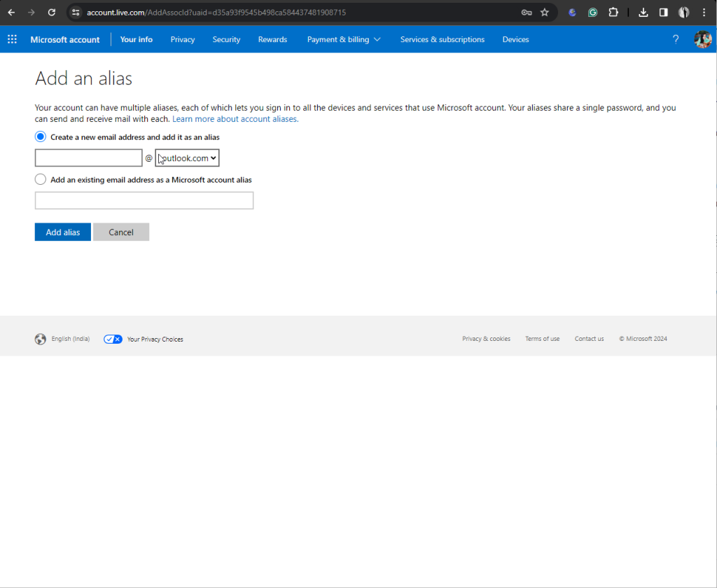Open Chrome profile avatar in toolbar
717x588 pixels.
683,13
